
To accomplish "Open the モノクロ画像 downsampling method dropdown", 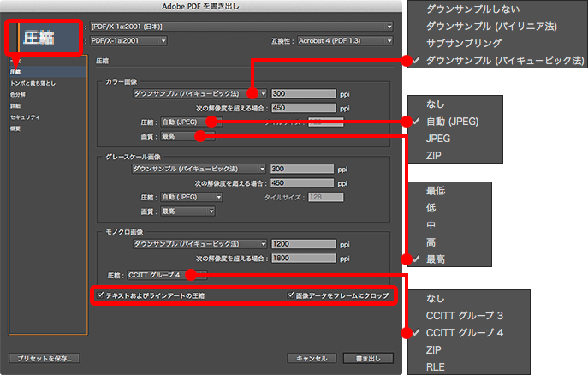I will click(199, 244).
